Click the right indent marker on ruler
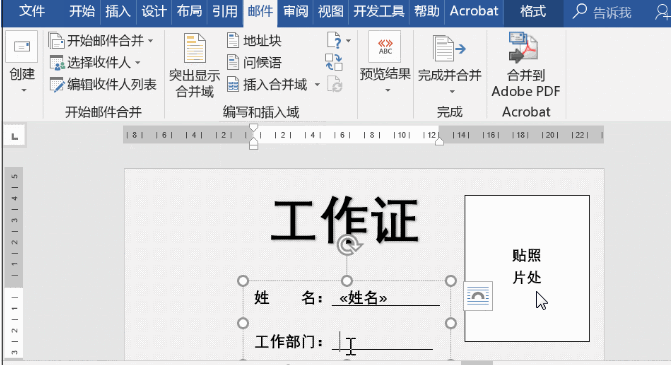The width and height of the screenshot is (671, 365). coord(439,142)
